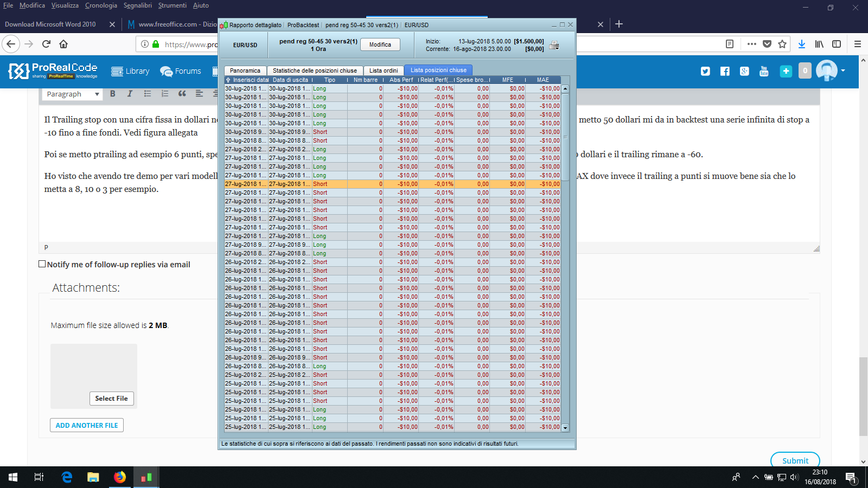Print the backtest report via printer icon
868x488 pixels.
pyautogui.click(x=554, y=45)
